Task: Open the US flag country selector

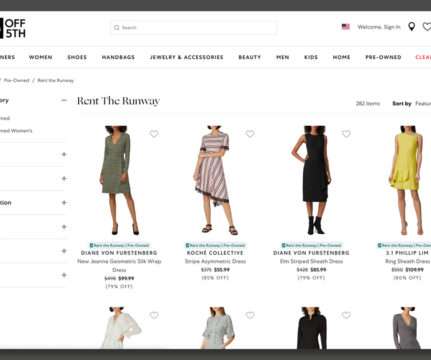Action: click(x=346, y=27)
